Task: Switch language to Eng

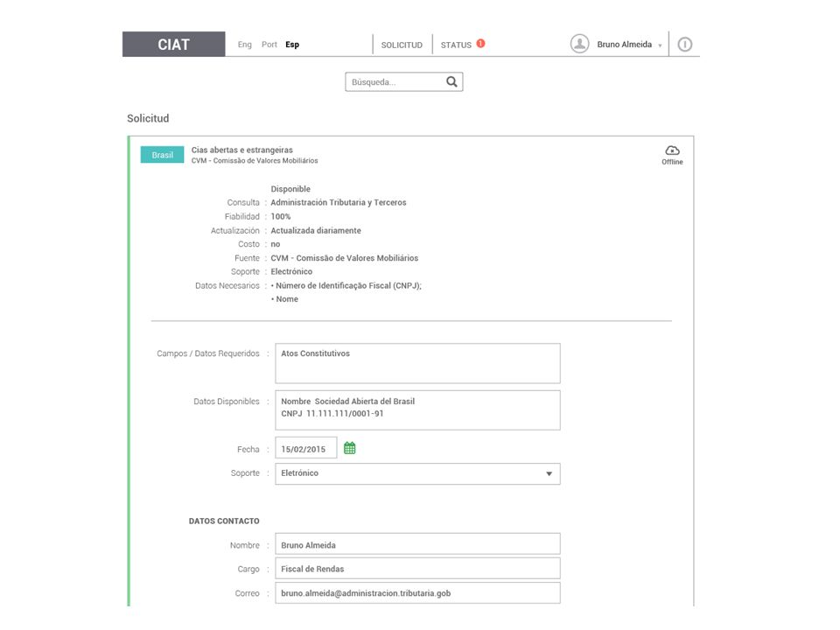Action: (244, 45)
